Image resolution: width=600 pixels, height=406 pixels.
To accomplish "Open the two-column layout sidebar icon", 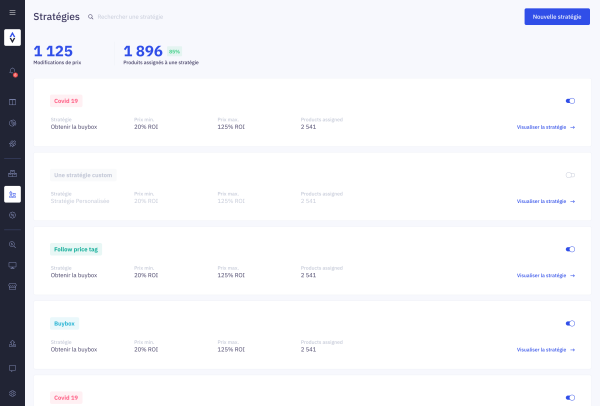I will click(12, 102).
